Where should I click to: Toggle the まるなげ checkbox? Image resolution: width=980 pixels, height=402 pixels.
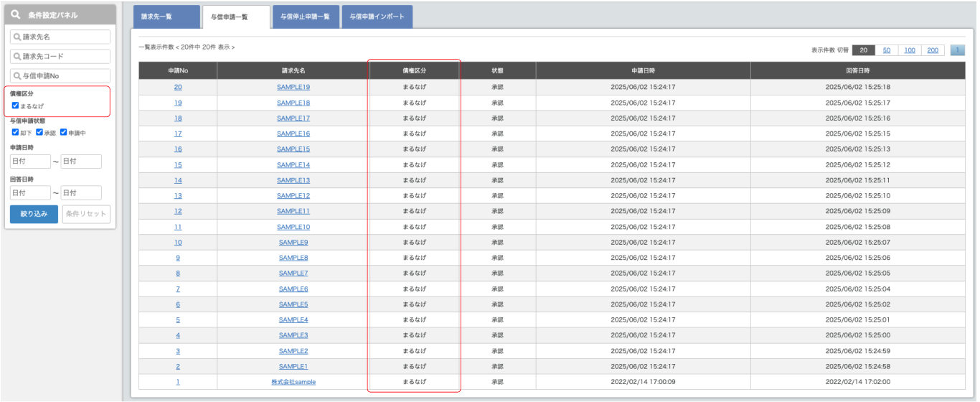click(16, 106)
